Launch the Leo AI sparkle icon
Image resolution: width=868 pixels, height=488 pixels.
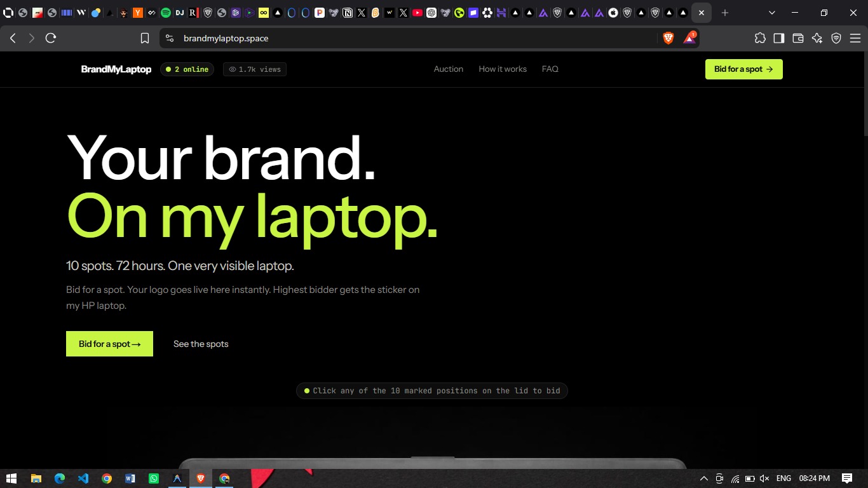pos(817,38)
